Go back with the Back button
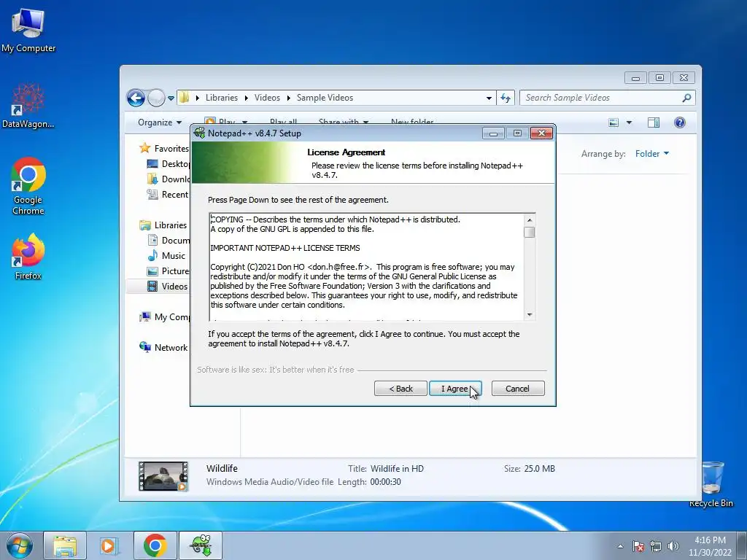 pyautogui.click(x=400, y=389)
